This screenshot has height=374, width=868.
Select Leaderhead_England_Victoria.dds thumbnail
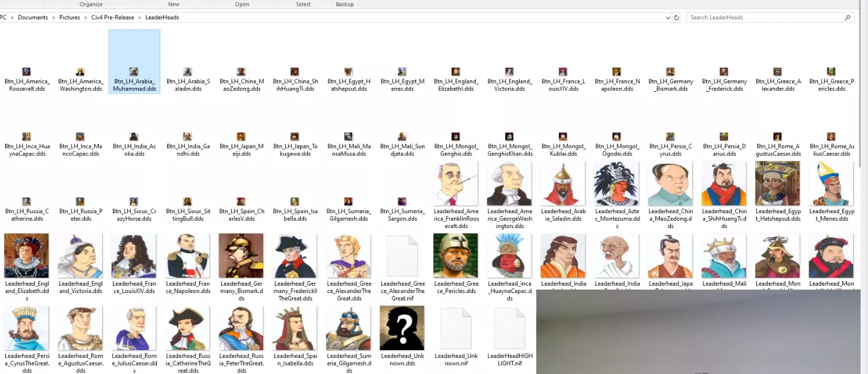click(80, 256)
